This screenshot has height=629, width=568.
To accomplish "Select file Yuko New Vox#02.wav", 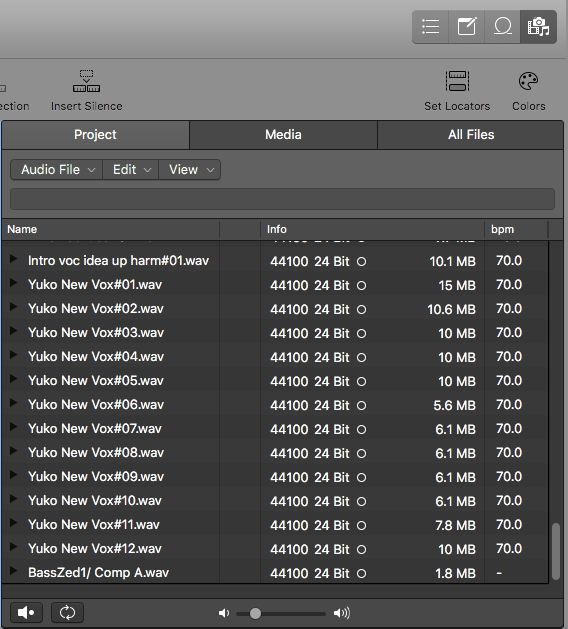I will pos(96,309).
